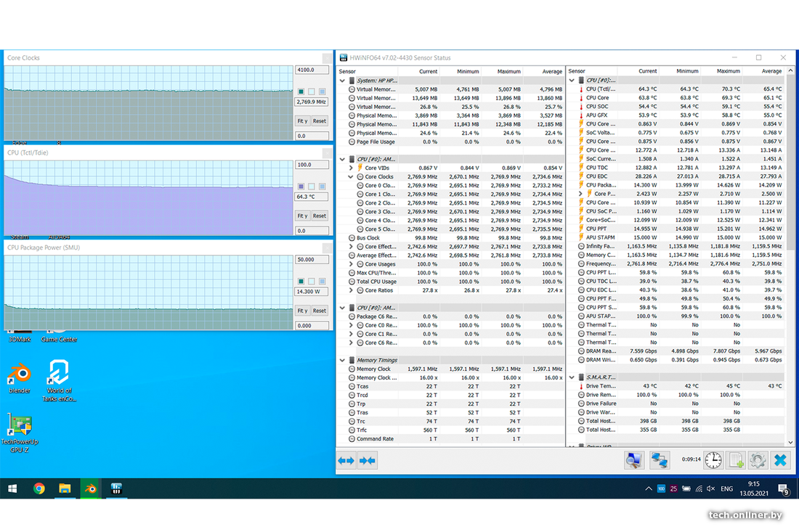
Task: Click the Average column header in right pane
Action: tap(771, 71)
